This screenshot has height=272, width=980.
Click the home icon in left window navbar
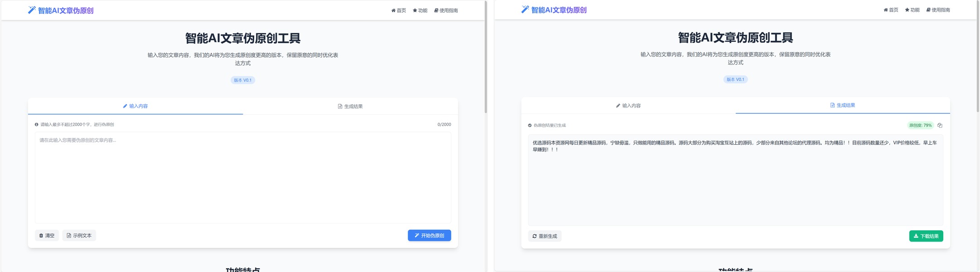pos(394,10)
